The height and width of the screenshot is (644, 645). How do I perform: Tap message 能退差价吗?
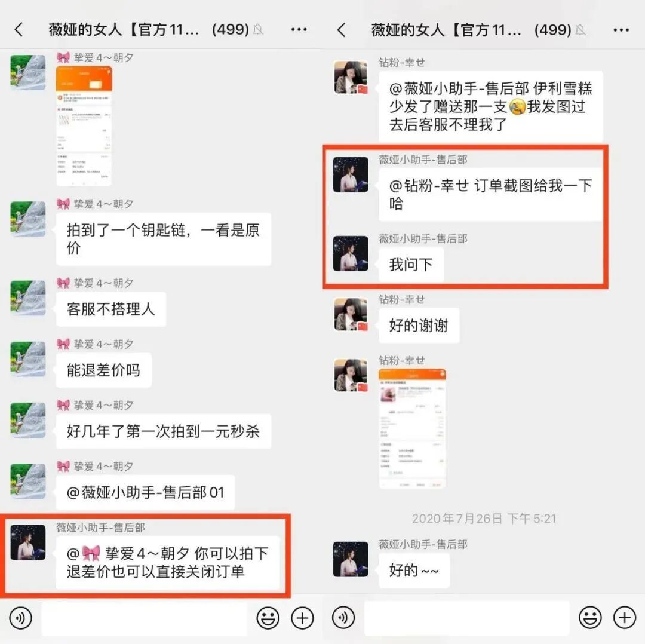click(104, 370)
